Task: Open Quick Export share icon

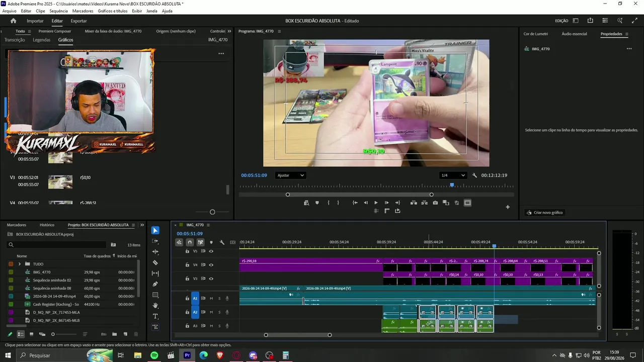Action: click(x=590, y=21)
